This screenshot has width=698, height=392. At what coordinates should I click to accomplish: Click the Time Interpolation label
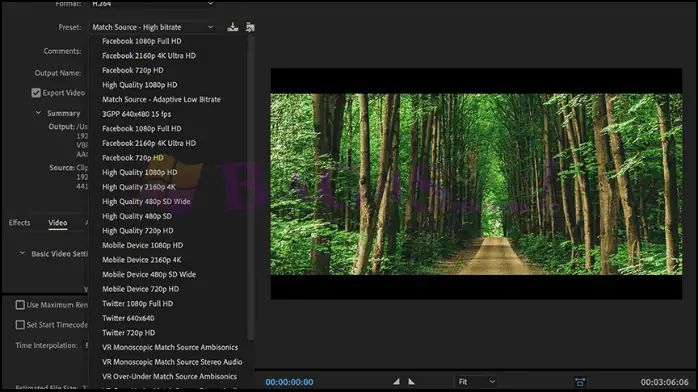pyautogui.click(x=46, y=345)
